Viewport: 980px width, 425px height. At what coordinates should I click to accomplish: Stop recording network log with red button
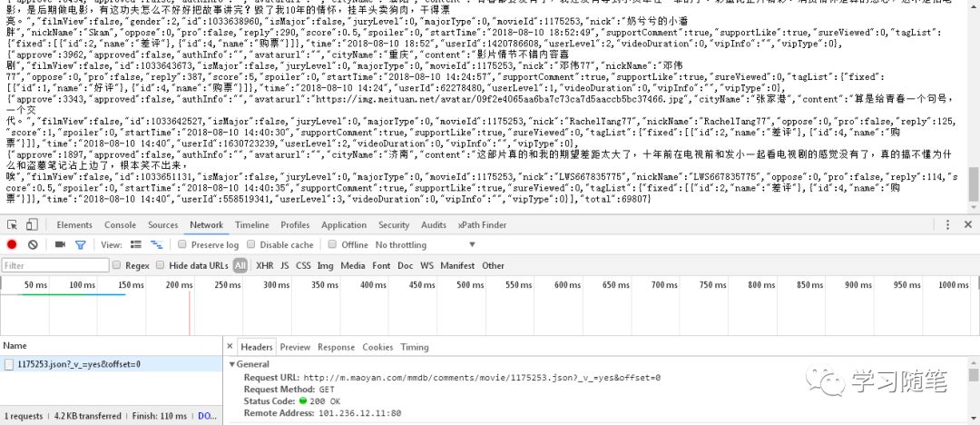(12, 244)
